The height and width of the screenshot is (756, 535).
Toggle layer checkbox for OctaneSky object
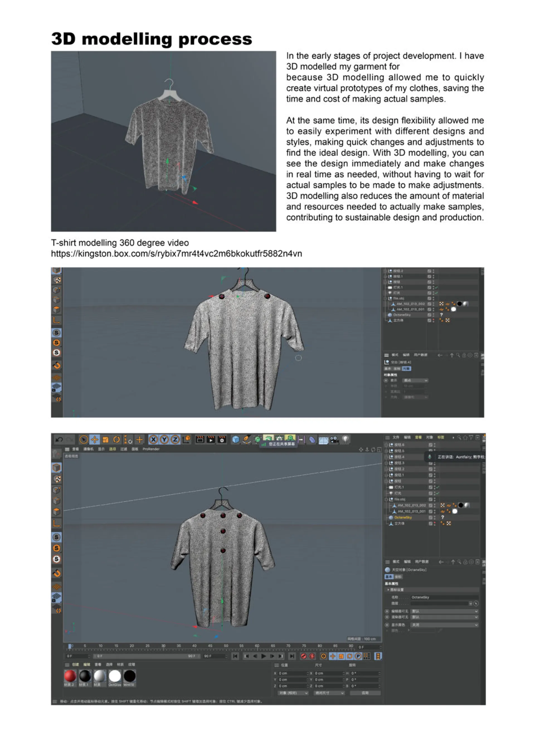[x=430, y=517]
